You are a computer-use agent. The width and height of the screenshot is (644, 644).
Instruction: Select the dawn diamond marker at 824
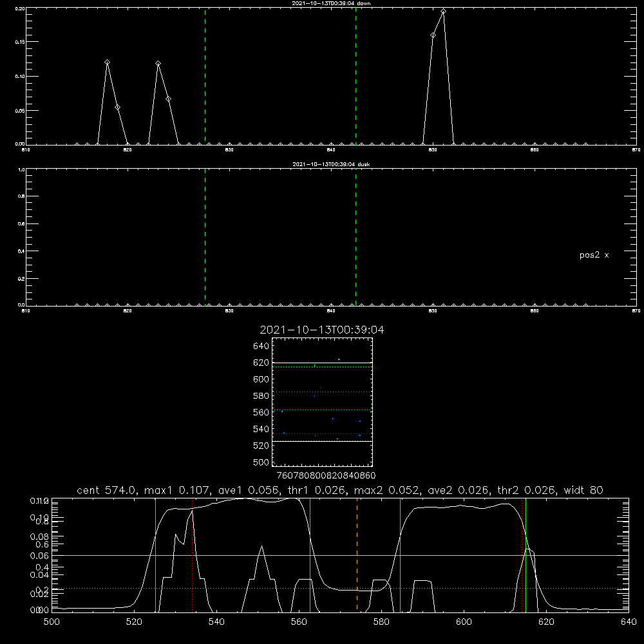pos(168,99)
